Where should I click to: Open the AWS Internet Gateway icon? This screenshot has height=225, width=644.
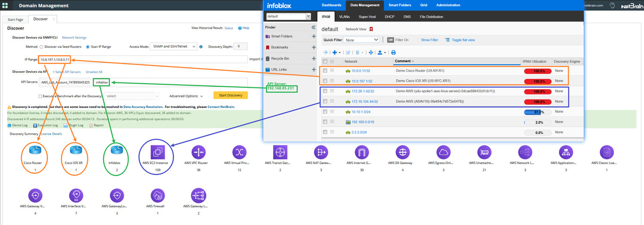[361, 152]
